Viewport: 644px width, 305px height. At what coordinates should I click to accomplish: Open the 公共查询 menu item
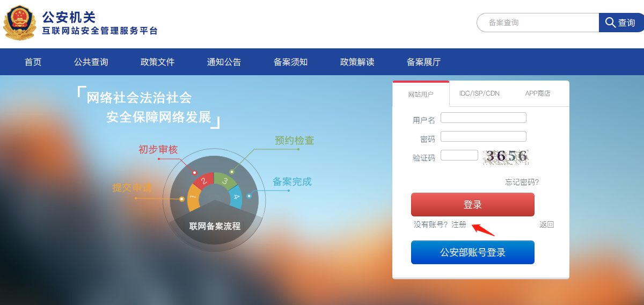pyautogui.click(x=91, y=62)
